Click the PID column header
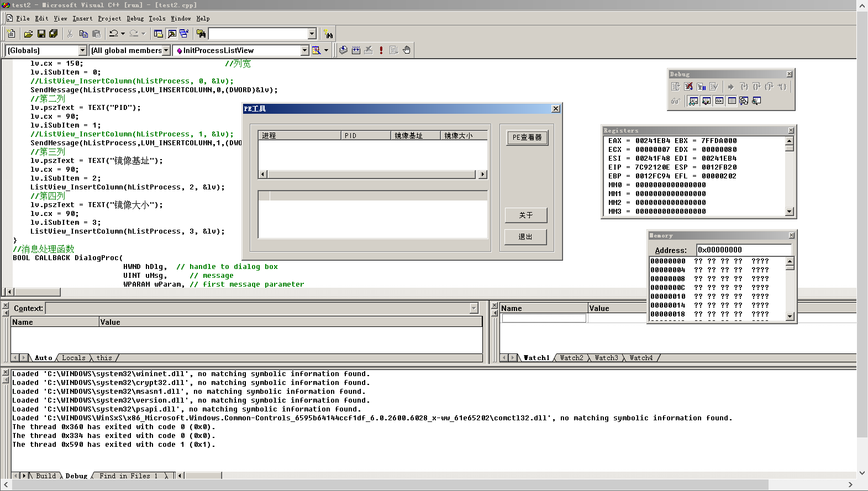Screen dimensions: 868x491 [x=366, y=135]
